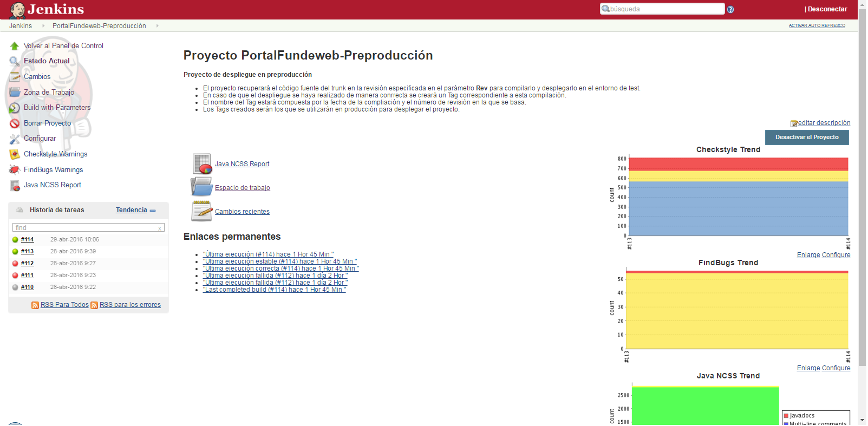Click editar descripción link

coord(824,123)
